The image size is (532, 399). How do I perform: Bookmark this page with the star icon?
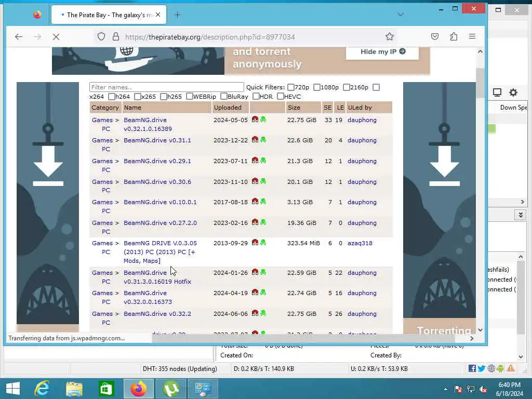click(x=390, y=37)
